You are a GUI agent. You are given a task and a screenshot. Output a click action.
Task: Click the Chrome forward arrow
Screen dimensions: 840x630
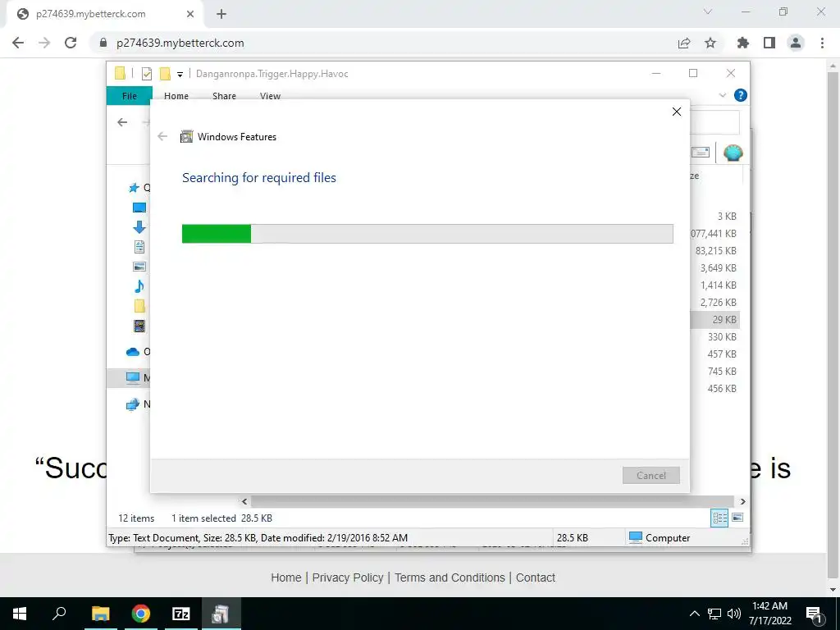coord(44,43)
